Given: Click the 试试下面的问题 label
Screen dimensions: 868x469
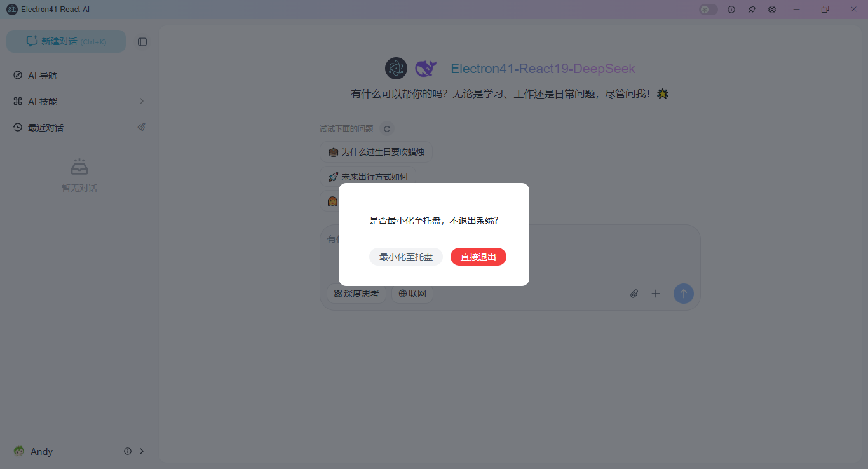Looking at the screenshot, I should pos(346,129).
